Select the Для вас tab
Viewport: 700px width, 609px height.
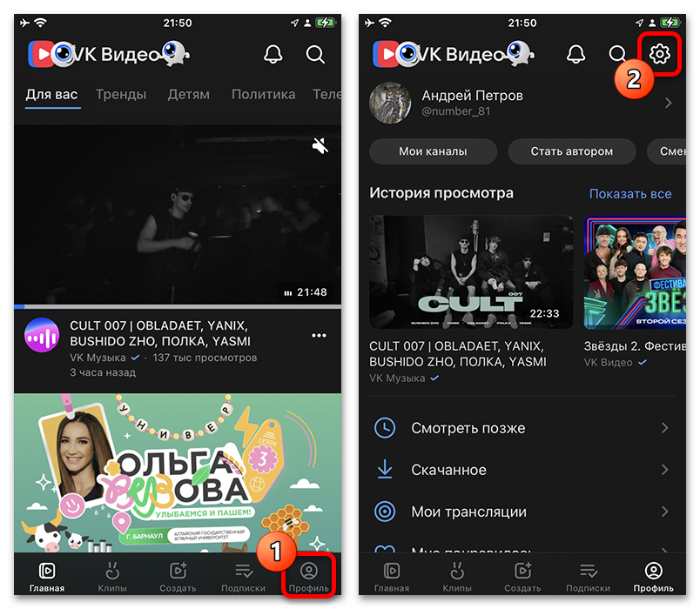[x=51, y=95]
